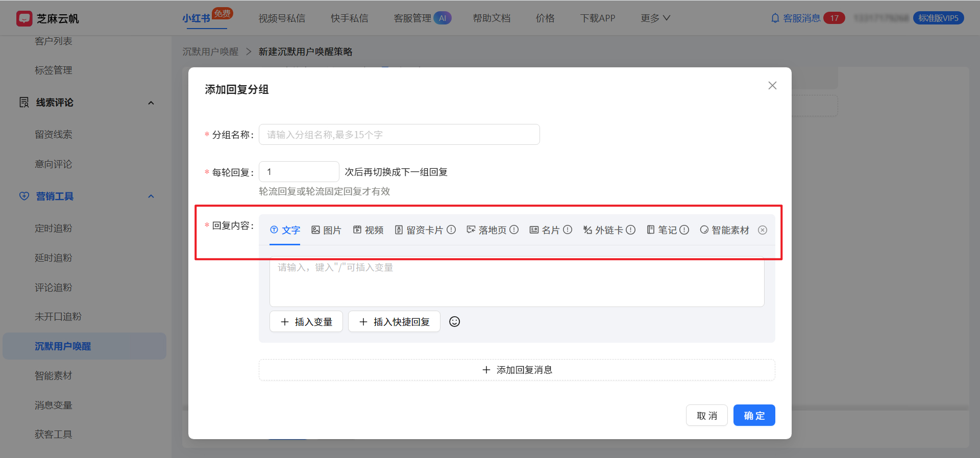Open 智能素材 in the sidebar

tap(54, 376)
